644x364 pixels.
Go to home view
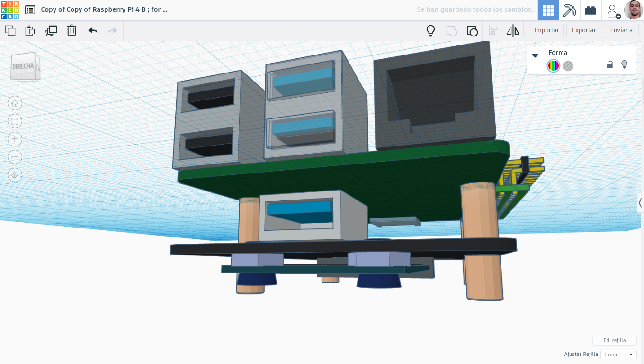(x=15, y=103)
